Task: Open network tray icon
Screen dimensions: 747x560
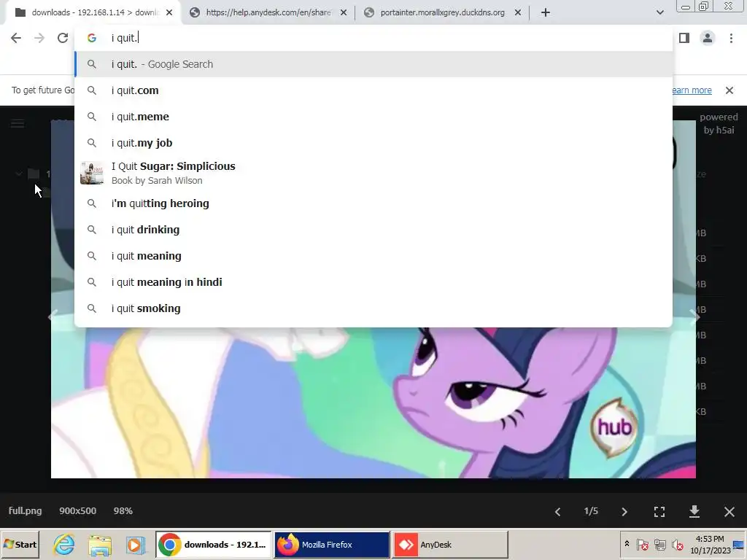Action: click(659, 544)
